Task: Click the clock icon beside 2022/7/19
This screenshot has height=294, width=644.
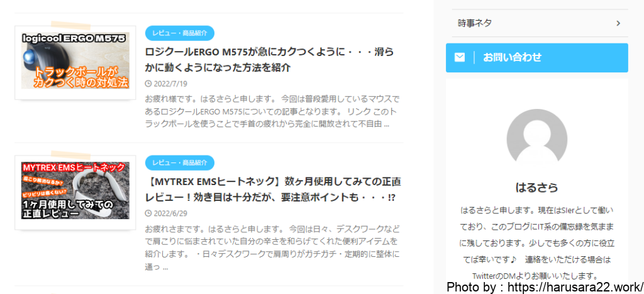Action: [x=148, y=84]
